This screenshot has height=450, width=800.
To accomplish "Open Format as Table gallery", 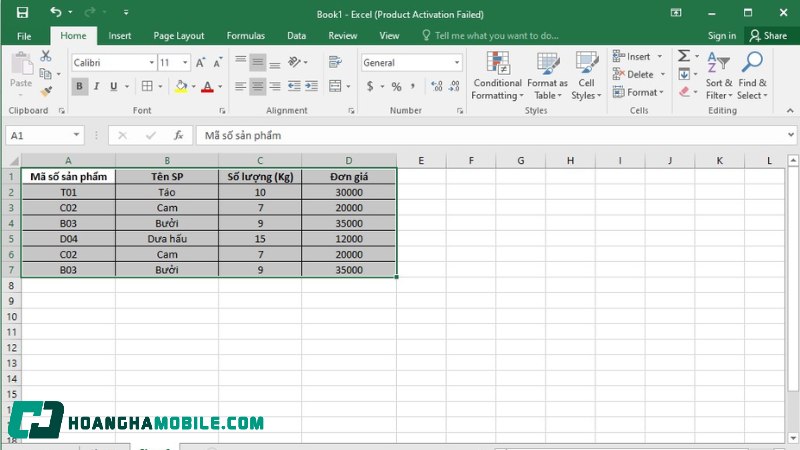I will coord(547,76).
